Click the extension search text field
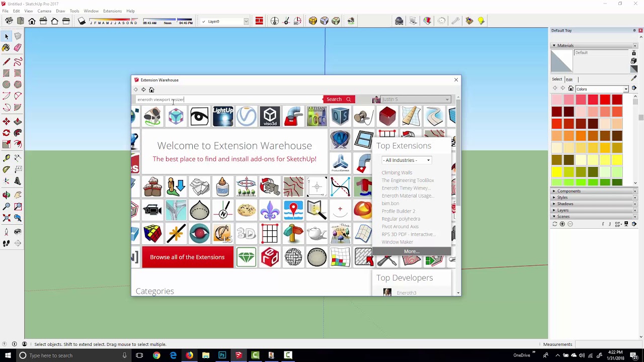644x362 pixels. click(x=229, y=99)
